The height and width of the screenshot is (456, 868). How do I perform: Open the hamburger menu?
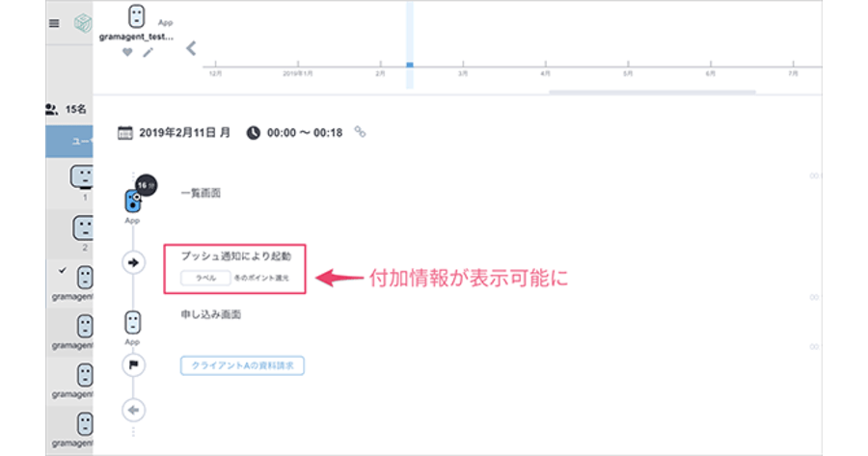(x=54, y=23)
